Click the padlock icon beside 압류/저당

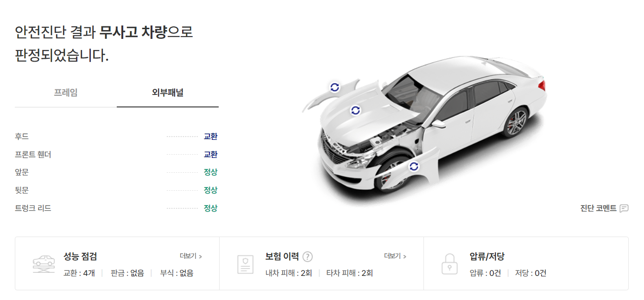449,264
